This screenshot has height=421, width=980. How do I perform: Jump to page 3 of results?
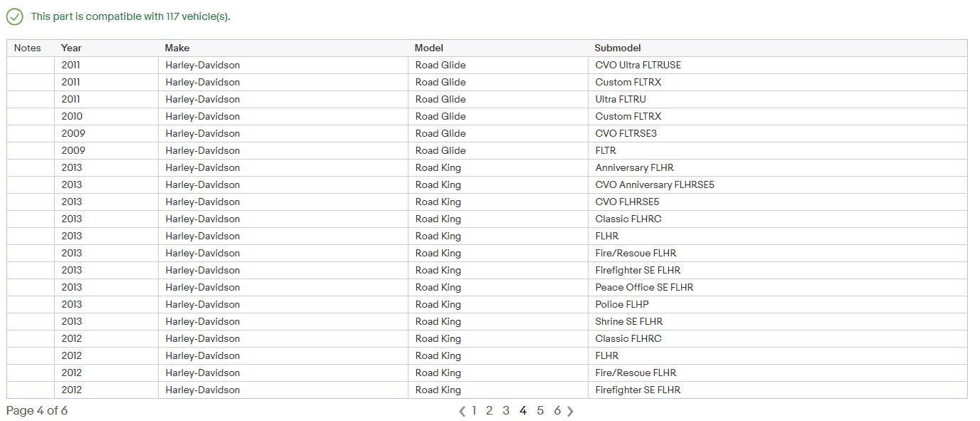point(506,410)
